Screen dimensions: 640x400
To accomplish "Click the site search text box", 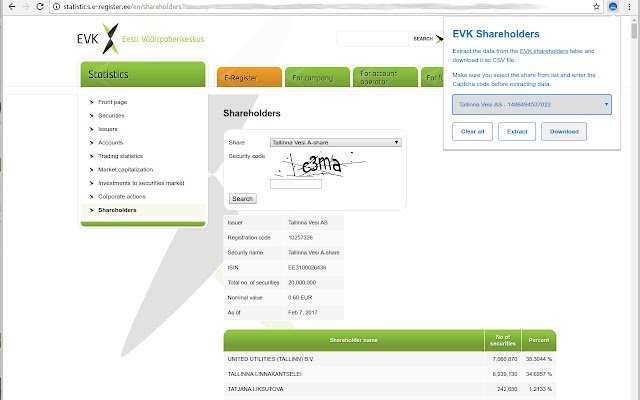I will pos(372,39).
